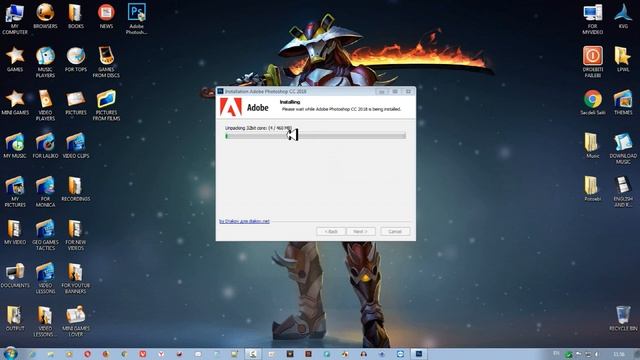Screen dimensions: 640x360
Task: Click the Next button in installer
Action: 360,231
